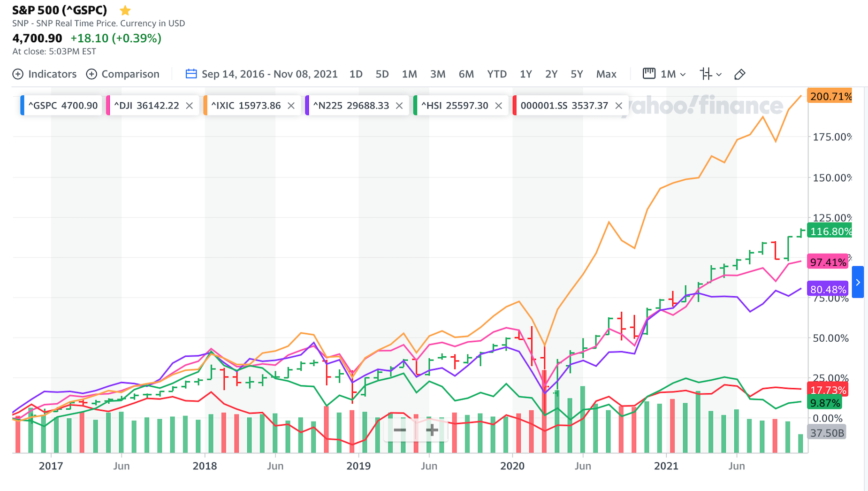This screenshot has width=868, height=491.
Task: Click the 150.00% y-axis label
Action: pyautogui.click(x=832, y=177)
